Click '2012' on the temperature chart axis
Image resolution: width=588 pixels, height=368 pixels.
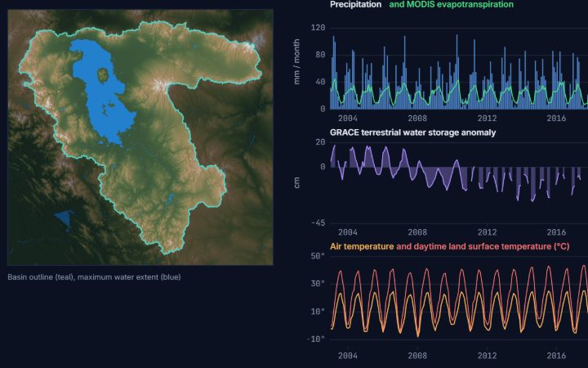(487, 355)
